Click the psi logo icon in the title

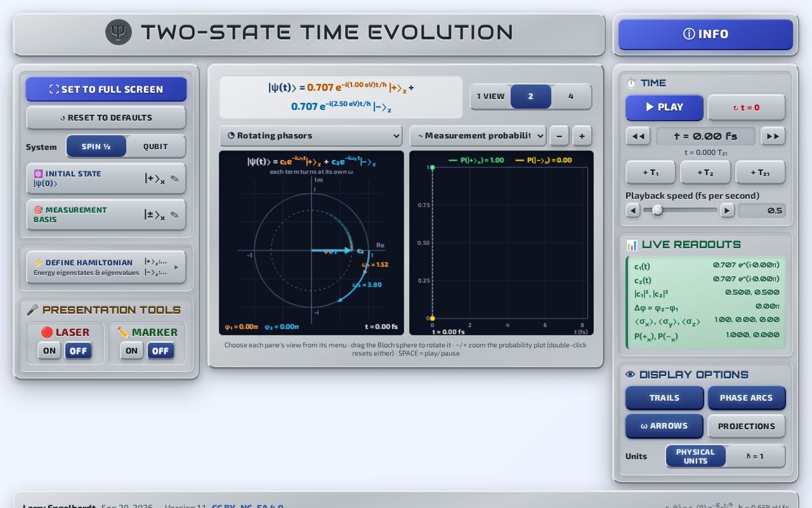click(x=119, y=32)
